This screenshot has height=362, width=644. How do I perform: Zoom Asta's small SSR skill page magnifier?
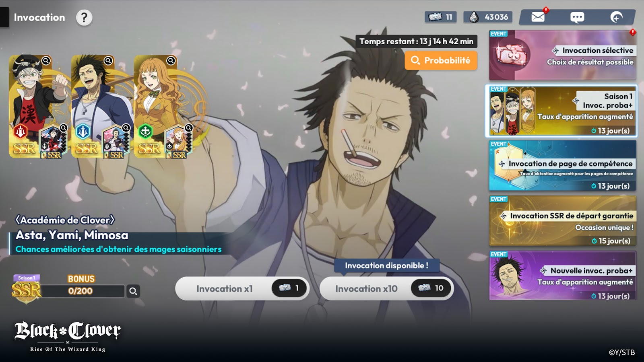tap(64, 128)
